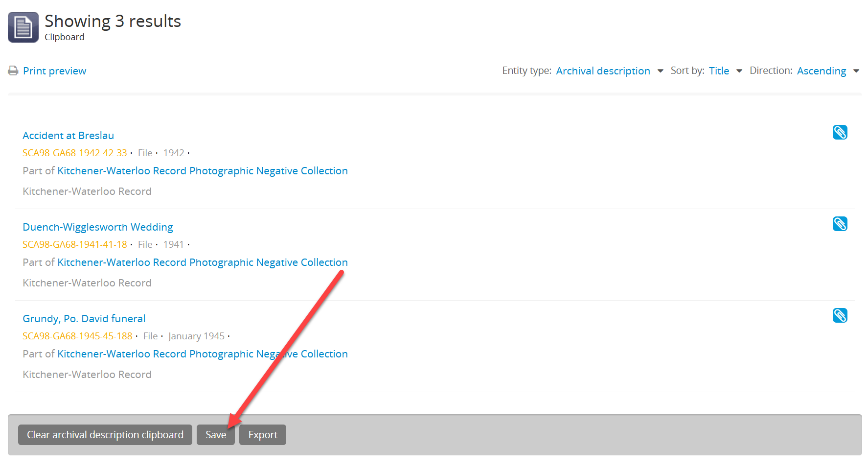Open Grundy, Po. David funeral record
Image resolution: width=868 pixels, height=473 pixels.
click(x=84, y=319)
